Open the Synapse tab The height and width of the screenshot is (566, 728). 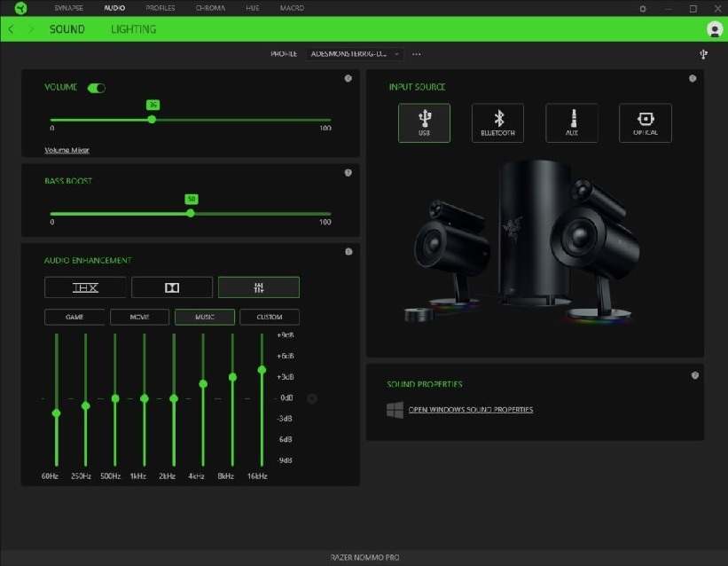coord(68,8)
